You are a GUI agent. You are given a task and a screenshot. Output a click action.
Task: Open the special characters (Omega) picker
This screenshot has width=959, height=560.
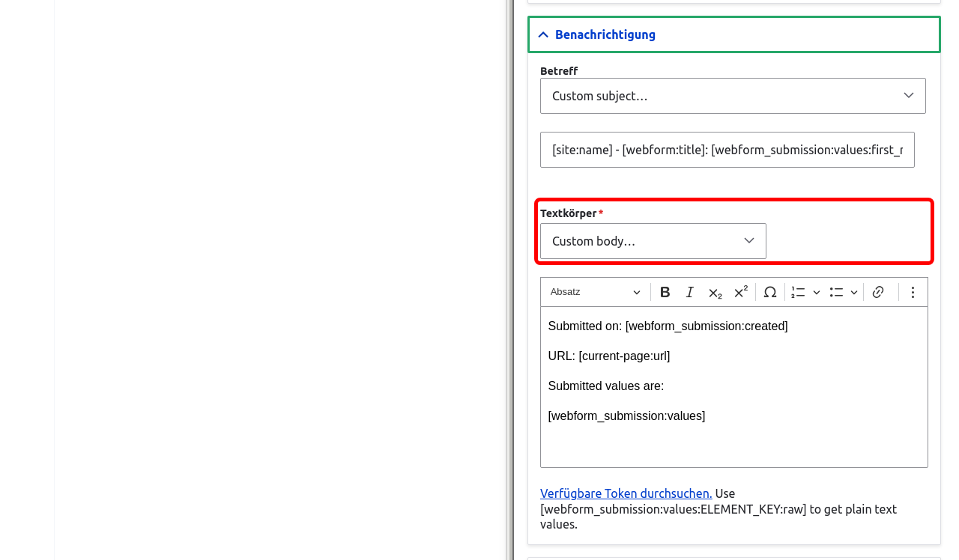(770, 292)
